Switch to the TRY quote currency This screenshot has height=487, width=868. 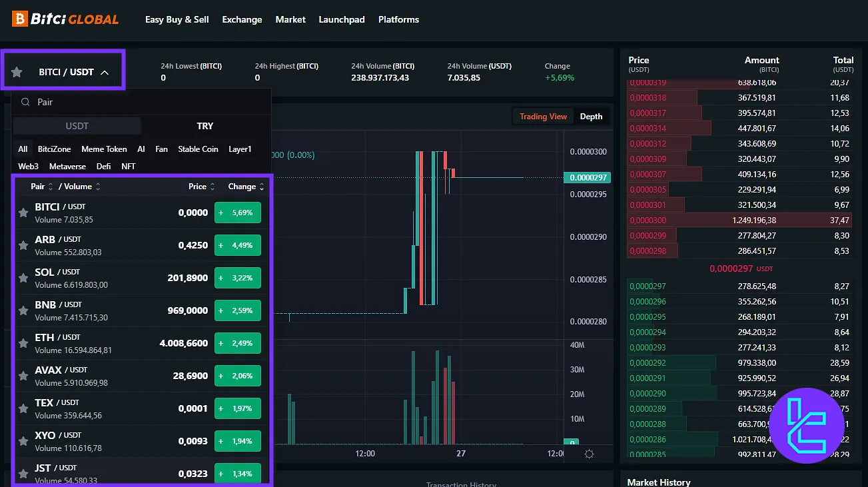[x=205, y=126]
